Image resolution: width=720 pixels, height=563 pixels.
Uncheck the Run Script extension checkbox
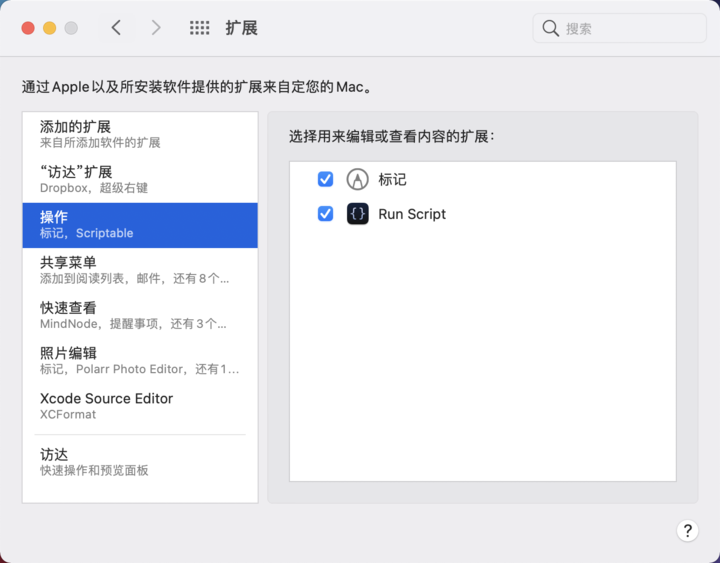[326, 214]
